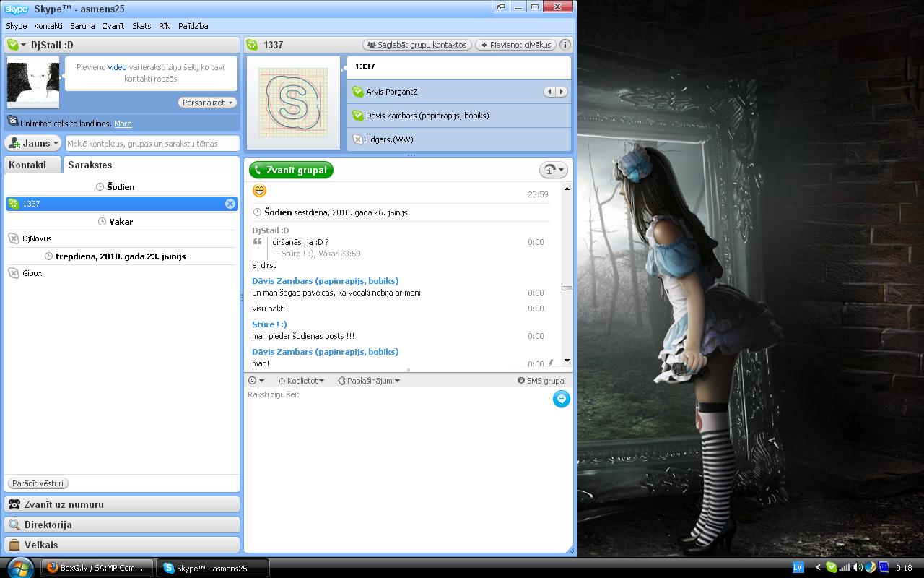Click the group chat icon beside the 1337 title
The image size is (924, 578).
click(252, 45)
